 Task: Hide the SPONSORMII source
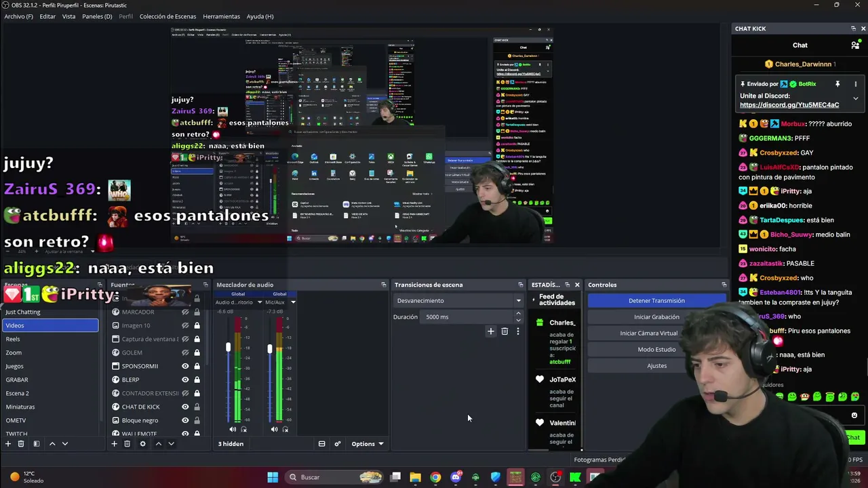(x=185, y=366)
